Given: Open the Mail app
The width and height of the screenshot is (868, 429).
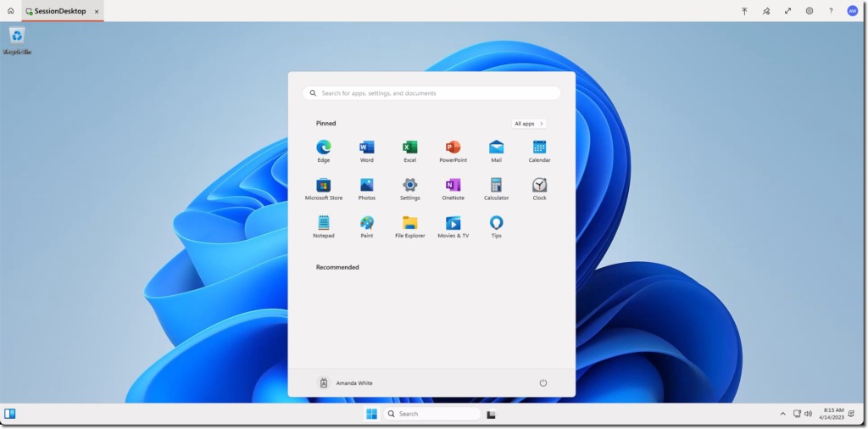Looking at the screenshot, I should coord(496,151).
